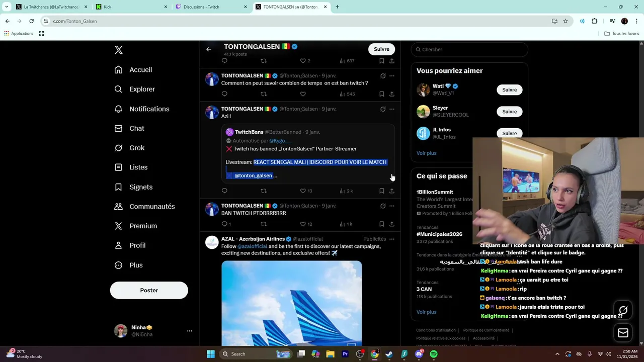This screenshot has width=644, height=362.
Task: Open Communautés in sidebar
Action: [144, 207]
